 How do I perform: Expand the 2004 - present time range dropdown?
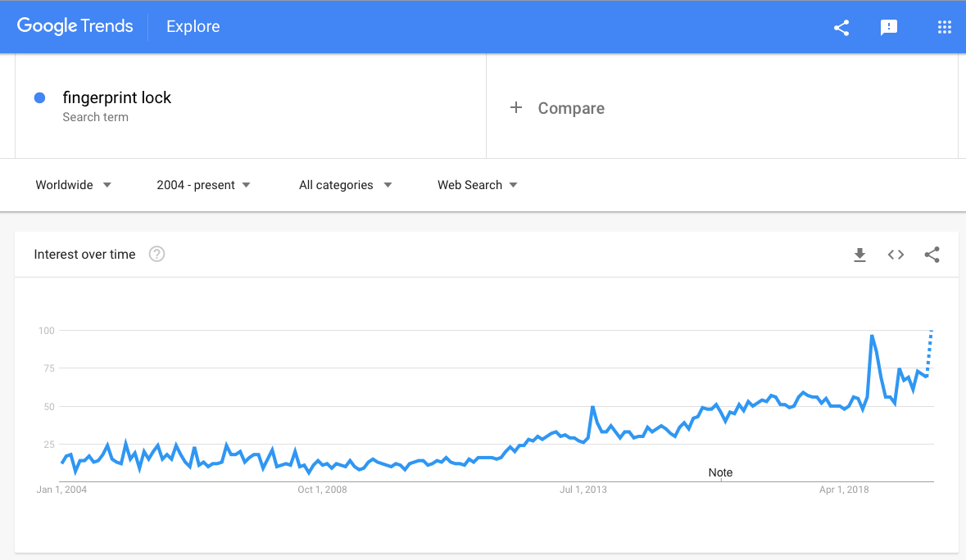pyautogui.click(x=203, y=185)
